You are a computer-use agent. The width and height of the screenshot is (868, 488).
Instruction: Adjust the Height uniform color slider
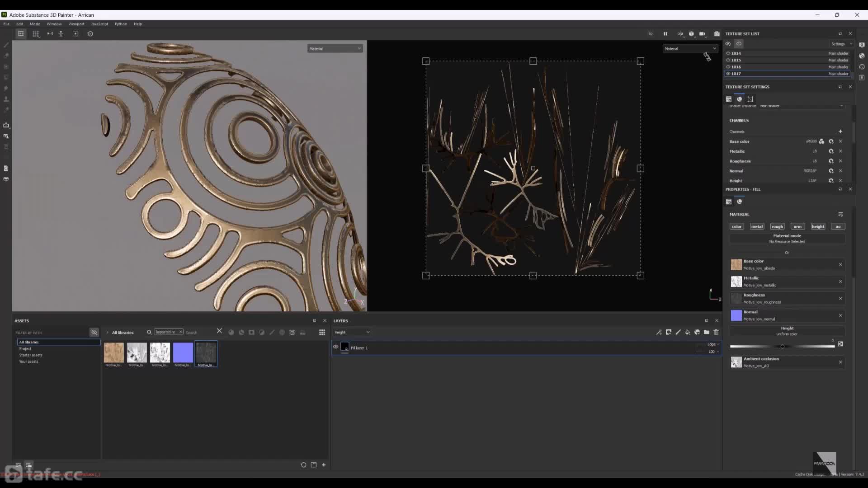782,347
